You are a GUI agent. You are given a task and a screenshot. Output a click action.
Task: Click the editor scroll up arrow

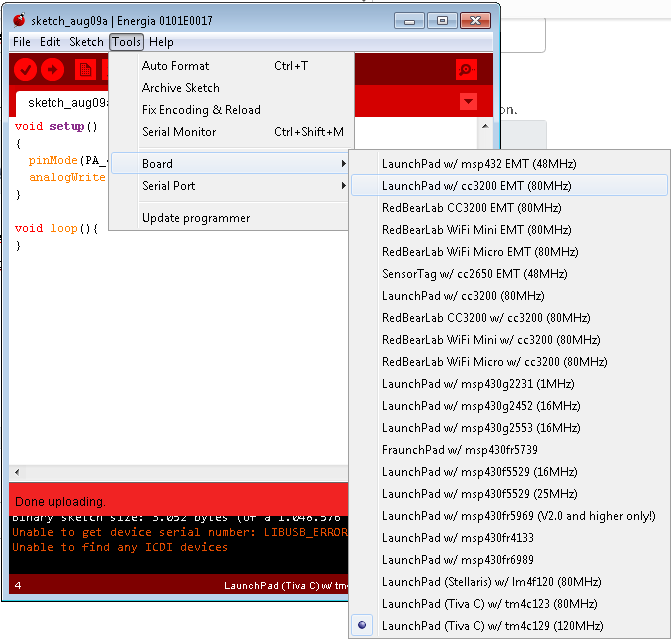click(485, 126)
